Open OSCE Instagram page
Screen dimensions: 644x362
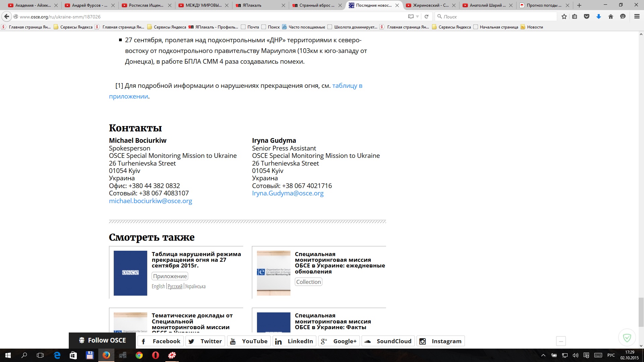(x=441, y=341)
